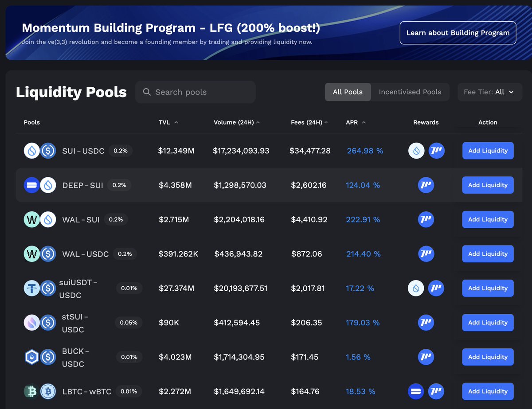Click the $34,477.28 fees value
This screenshot has height=409, width=532.
310,151
